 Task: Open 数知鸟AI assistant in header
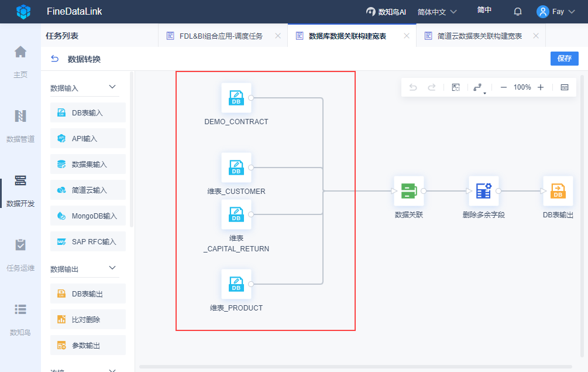386,12
